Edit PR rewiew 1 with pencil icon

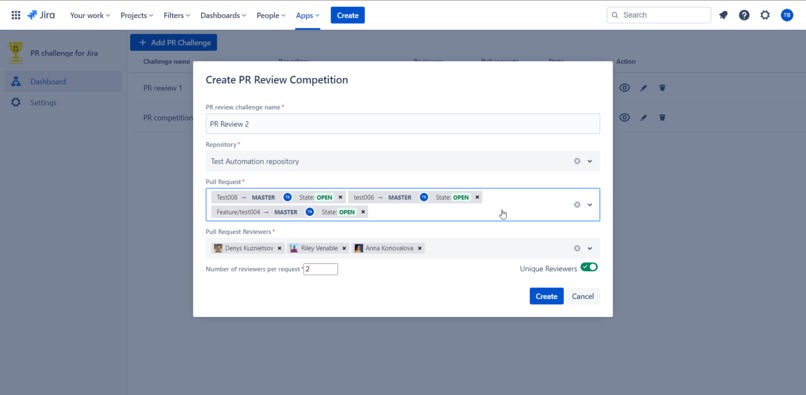(x=643, y=88)
